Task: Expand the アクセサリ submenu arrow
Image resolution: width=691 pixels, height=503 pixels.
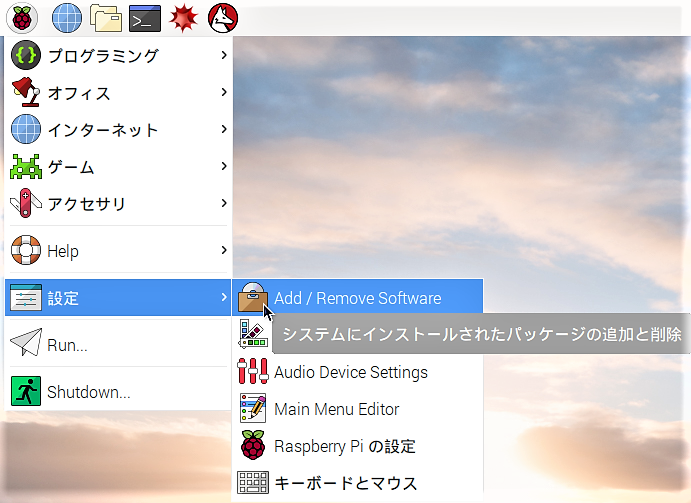Action: (224, 203)
